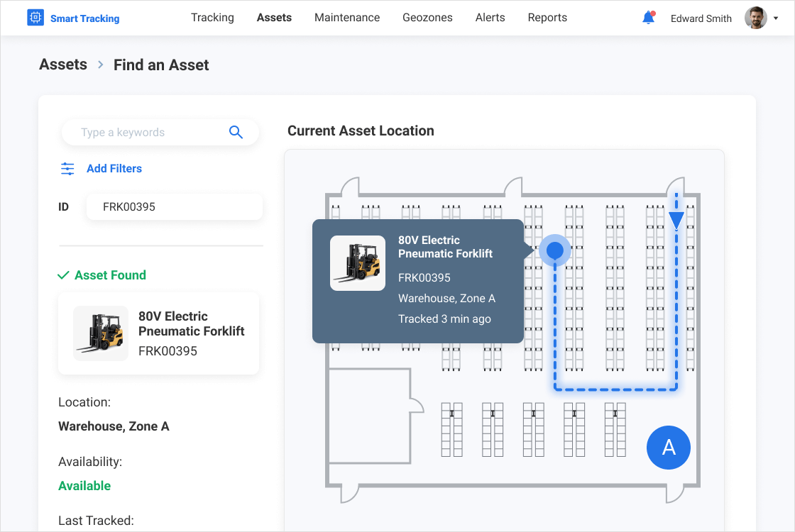Screen dimensions: 795x532
Task: Click the Zone A circle marker
Action: 668,448
